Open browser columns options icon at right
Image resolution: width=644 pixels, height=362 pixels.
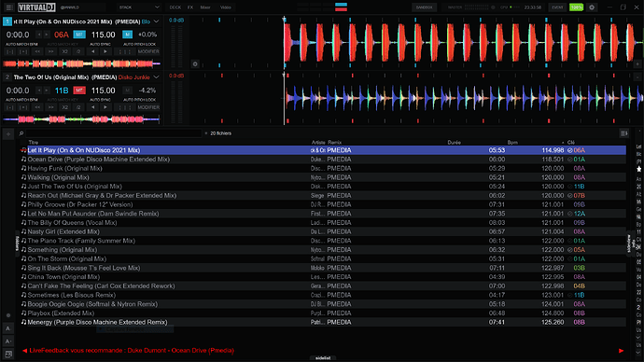[624, 133]
